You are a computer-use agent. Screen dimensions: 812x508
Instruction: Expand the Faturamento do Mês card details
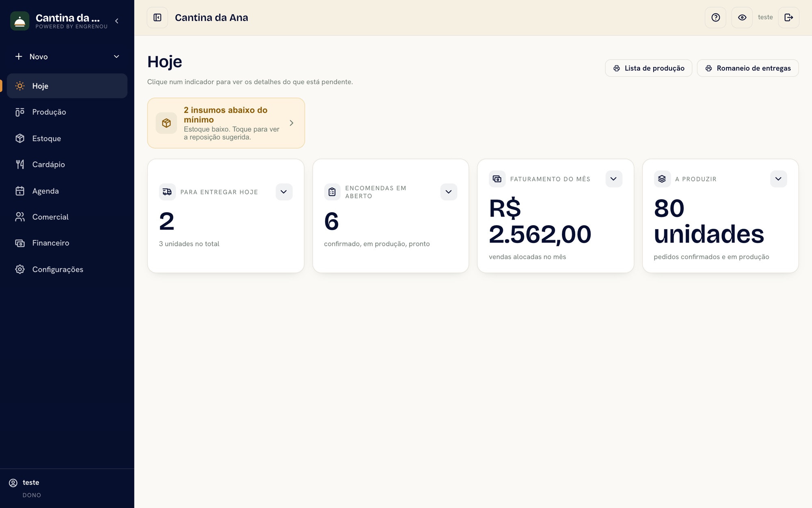pyautogui.click(x=613, y=179)
